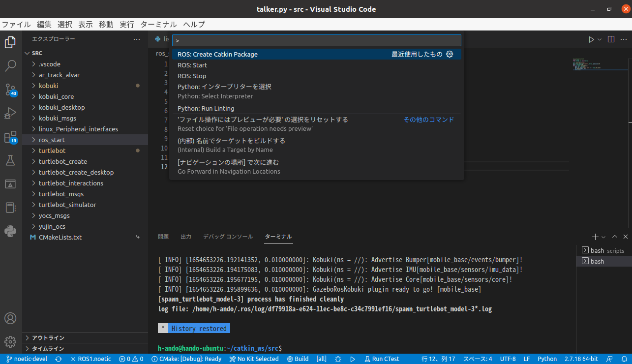632x364 pixels.
Task: Toggle the split editor layout
Action: pos(610,39)
